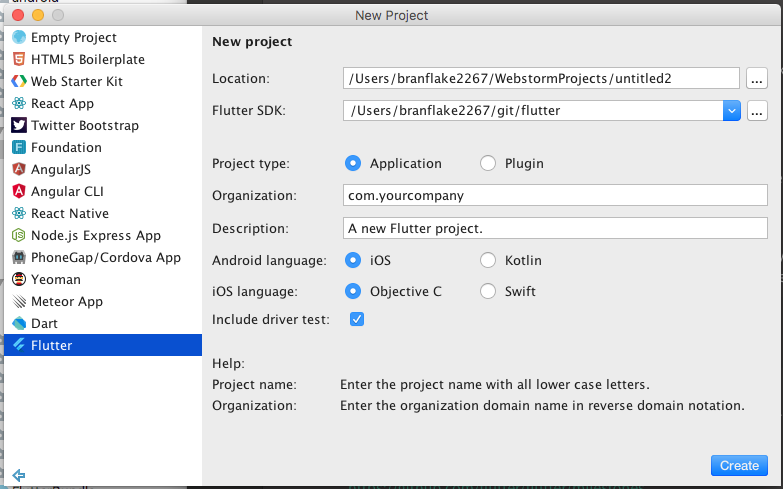The image size is (783, 489).
Task: Select Swift for iOS language
Action: coord(488,291)
